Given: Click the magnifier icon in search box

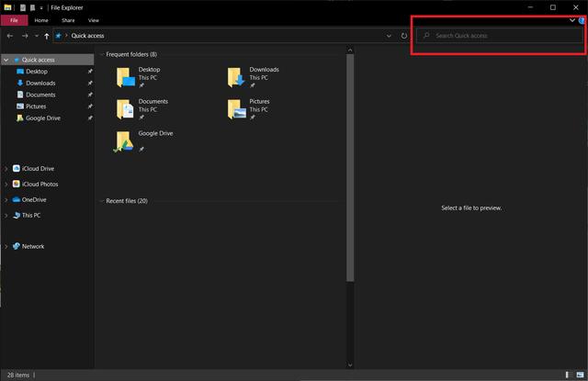Looking at the screenshot, I should tap(426, 36).
